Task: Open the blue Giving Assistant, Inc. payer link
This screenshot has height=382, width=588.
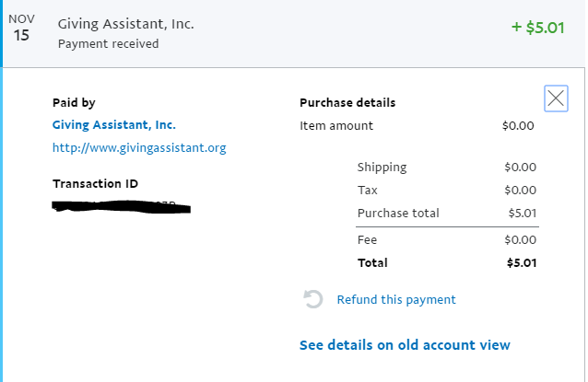Action: (114, 125)
